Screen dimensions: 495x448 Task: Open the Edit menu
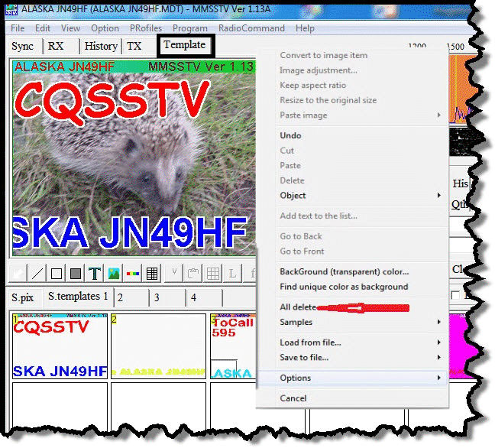pyautogui.click(x=43, y=28)
